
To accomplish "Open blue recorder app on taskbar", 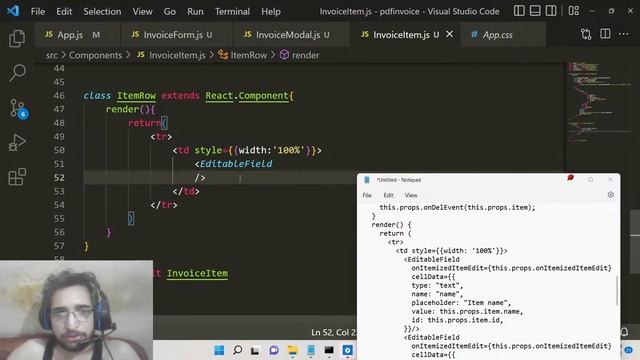I will coord(347,350).
